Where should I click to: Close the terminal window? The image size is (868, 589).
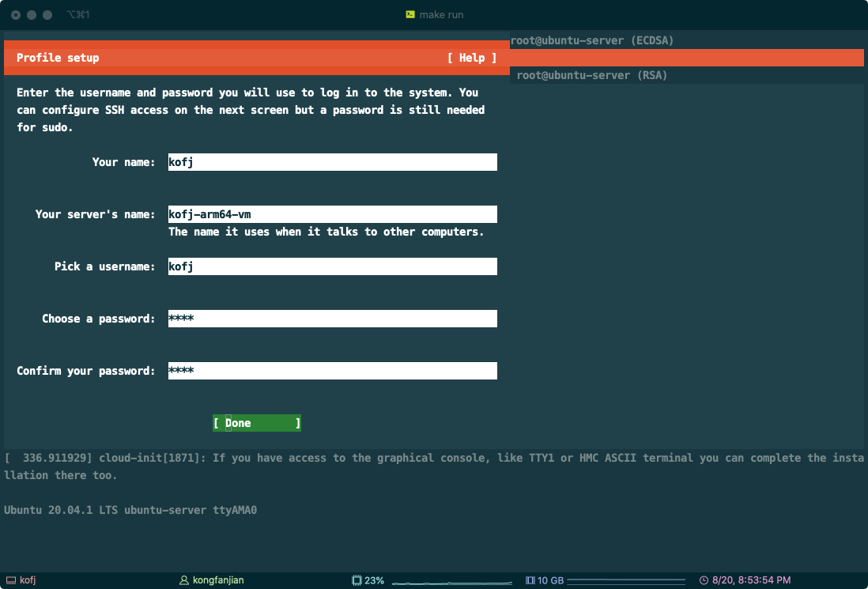click(x=16, y=15)
